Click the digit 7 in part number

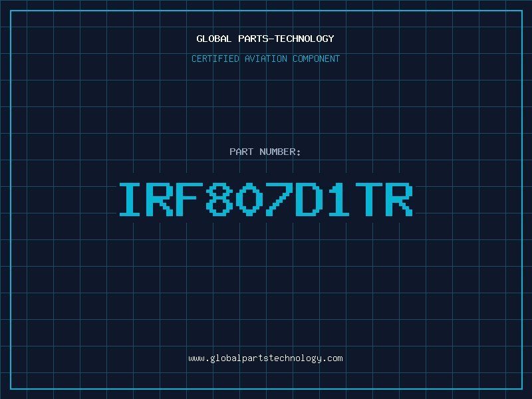[x=279, y=199]
